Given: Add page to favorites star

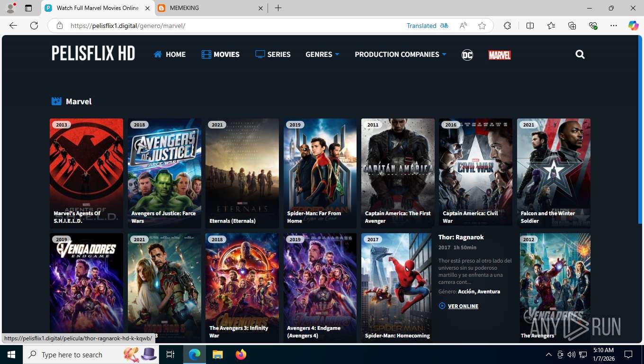Looking at the screenshot, I should [x=482, y=26].
